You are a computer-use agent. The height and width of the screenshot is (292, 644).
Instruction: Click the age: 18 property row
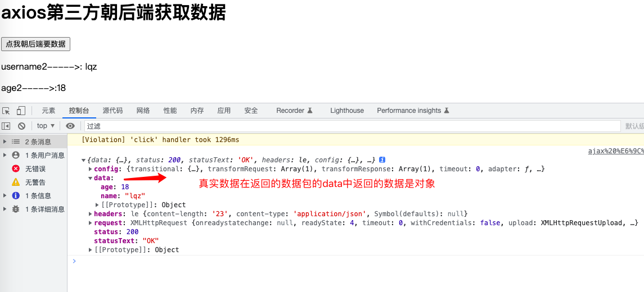(115, 187)
